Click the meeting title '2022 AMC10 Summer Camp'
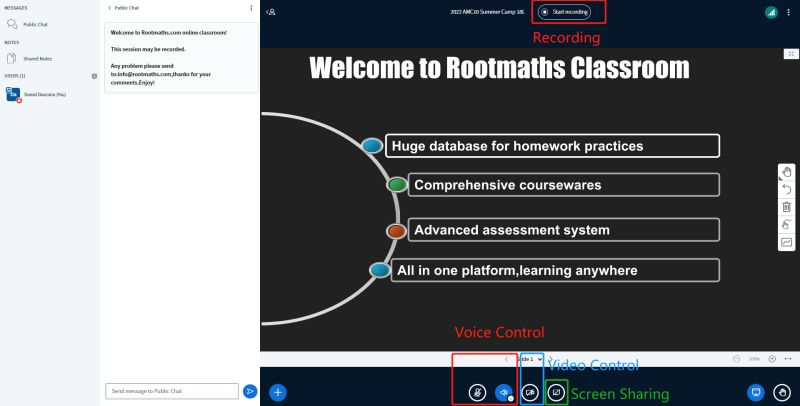This screenshot has width=800, height=406. (487, 12)
